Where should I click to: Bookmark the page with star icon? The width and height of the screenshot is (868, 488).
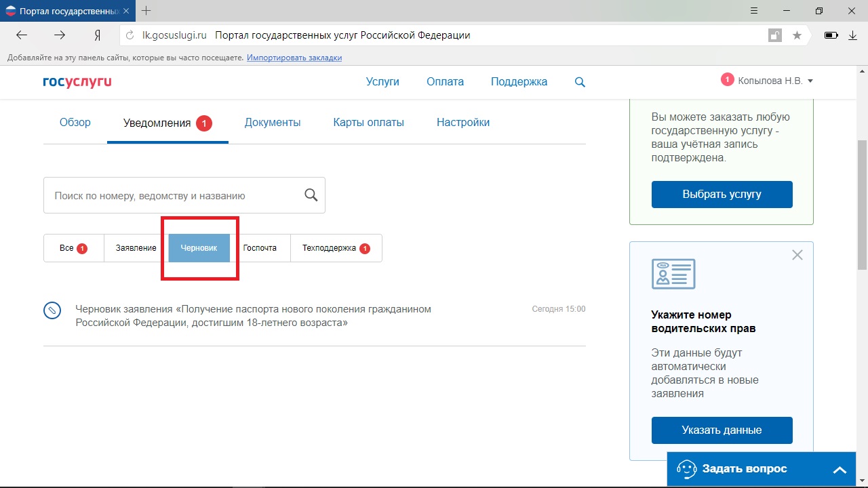(797, 35)
